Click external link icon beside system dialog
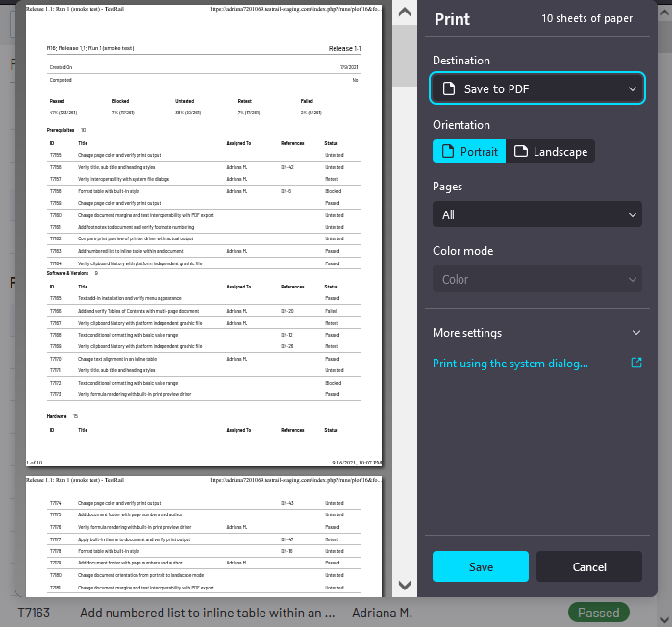 (x=635, y=364)
